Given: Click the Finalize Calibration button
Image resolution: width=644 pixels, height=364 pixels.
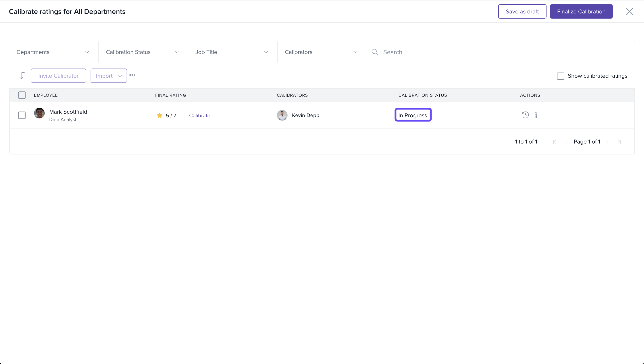Looking at the screenshot, I should 581,11.
